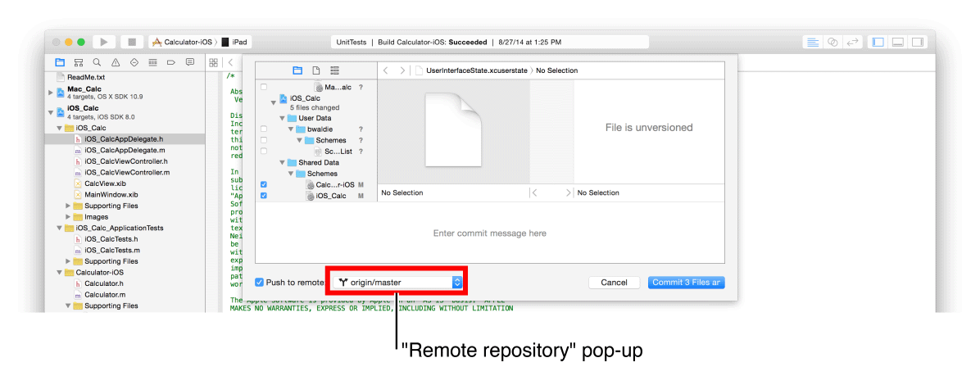
Task: Select iOS_CalcAppDelegate.m file
Action: click(x=125, y=151)
